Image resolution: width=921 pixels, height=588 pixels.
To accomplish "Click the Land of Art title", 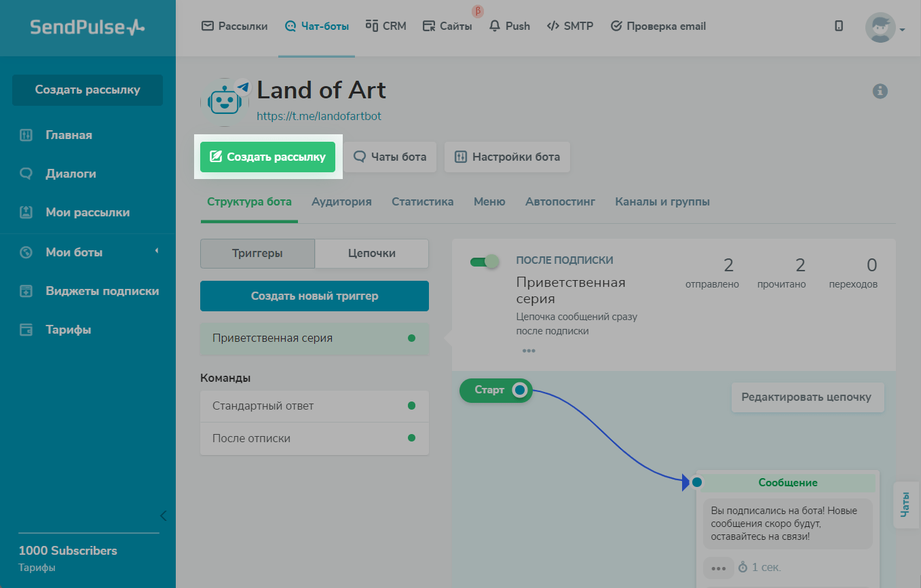I will point(321,90).
